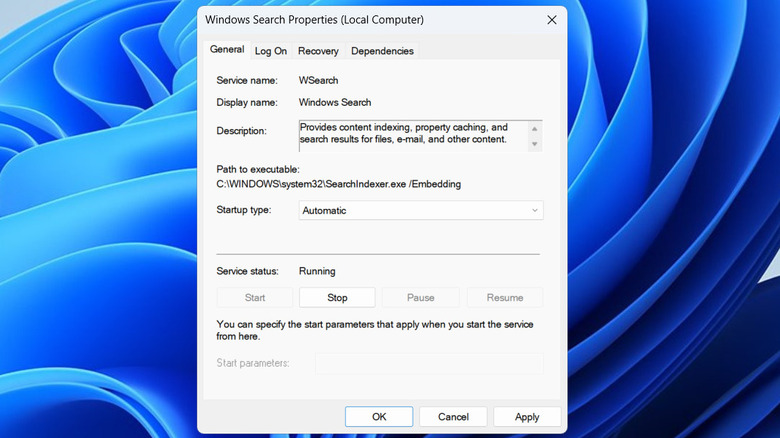The image size is (780, 438).
Task: Open the Log On tab
Action: (x=271, y=51)
